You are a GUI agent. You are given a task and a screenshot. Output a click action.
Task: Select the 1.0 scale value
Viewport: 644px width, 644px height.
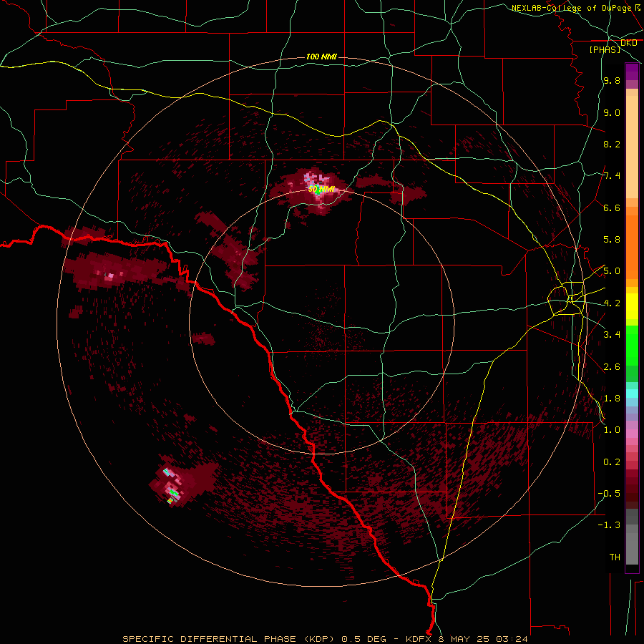tap(612, 430)
